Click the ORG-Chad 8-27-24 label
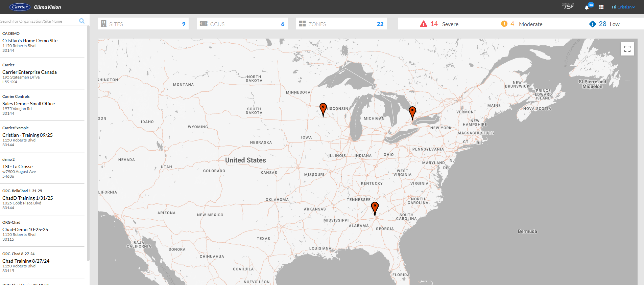Image resolution: width=644 pixels, height=285 pixels. click(x=19, y=254)
